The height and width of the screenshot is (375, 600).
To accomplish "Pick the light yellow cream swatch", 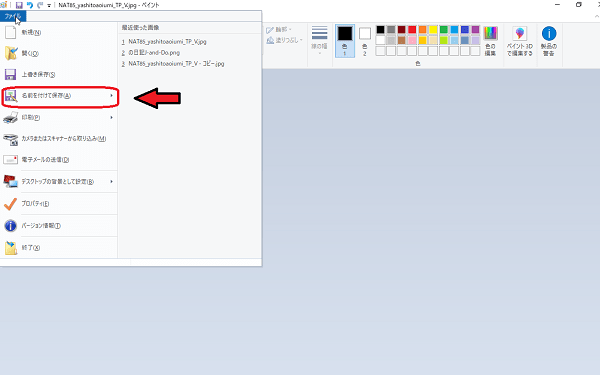I will coord(433,40).
